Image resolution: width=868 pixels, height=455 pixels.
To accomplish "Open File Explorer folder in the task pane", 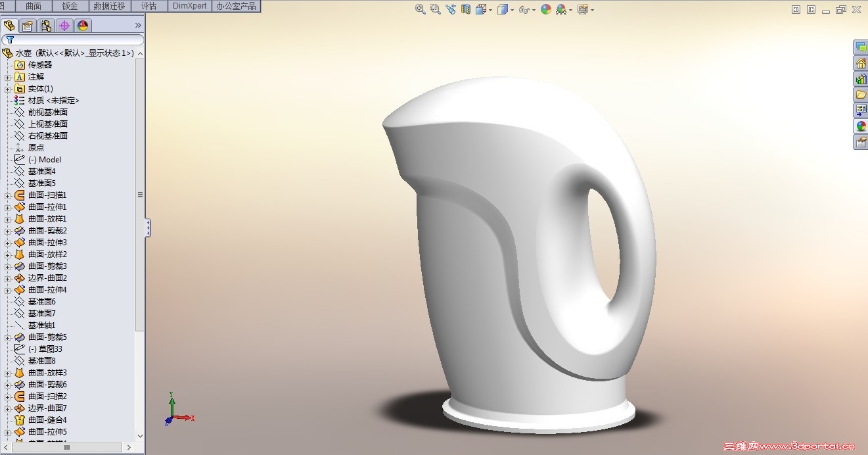I will [x=860, y=95].
